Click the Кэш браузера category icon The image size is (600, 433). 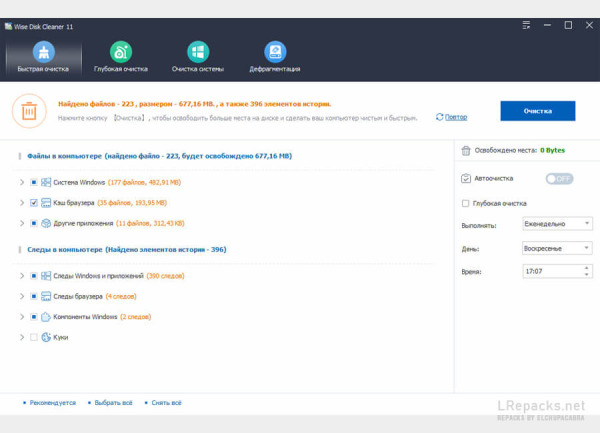point(46,203)
